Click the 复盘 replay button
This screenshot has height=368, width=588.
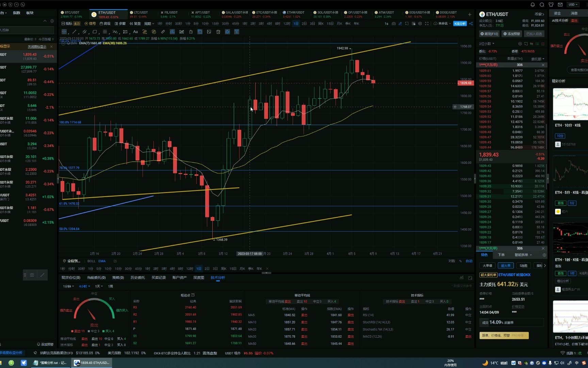click(x=135, y=24)
